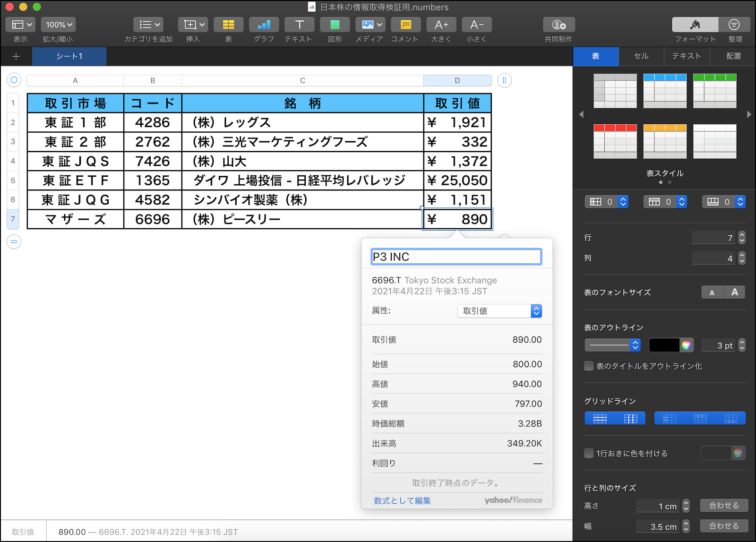756x542 pixels.
Task: Click the Graph (グラフ) toolbar icon
Action: pyautogui.click(x=264, y=25)
